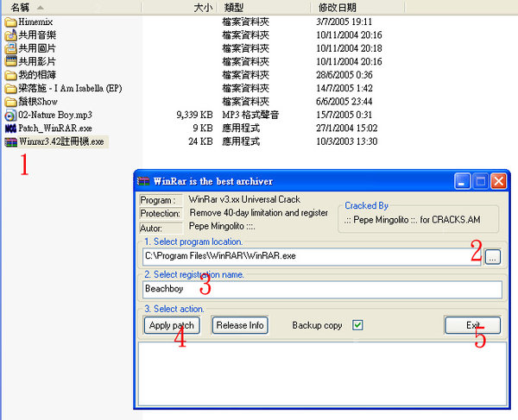The height and width of the screenshot is (420, 518).
Task: Click the date 28/6/2005 0:36
Action: point(344,75)
